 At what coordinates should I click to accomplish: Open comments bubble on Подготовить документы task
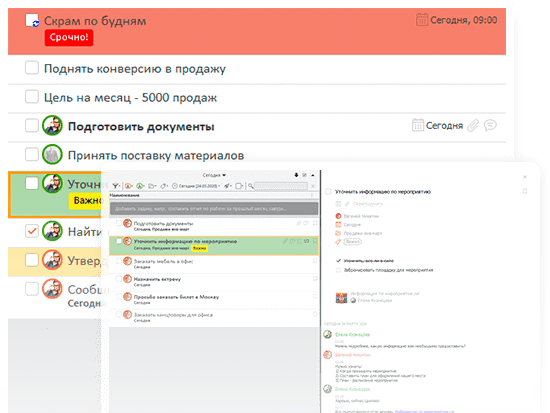point(490,125)
